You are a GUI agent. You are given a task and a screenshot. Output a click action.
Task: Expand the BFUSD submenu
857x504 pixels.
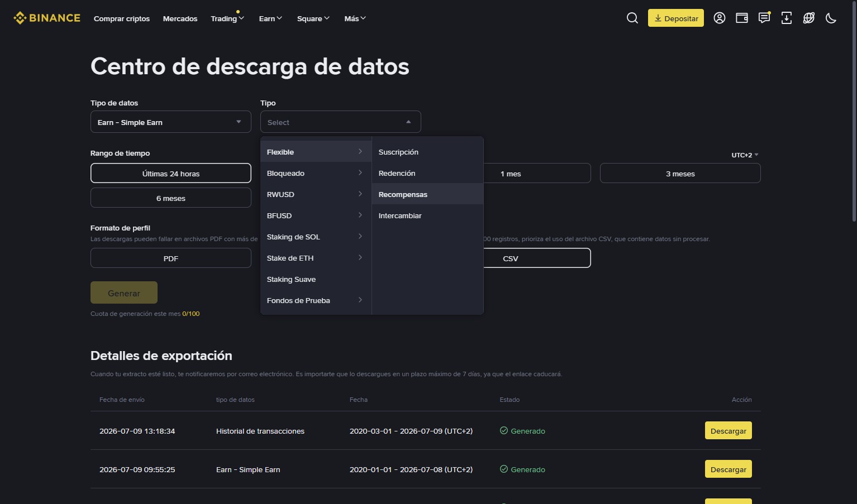tap(316, 215)
